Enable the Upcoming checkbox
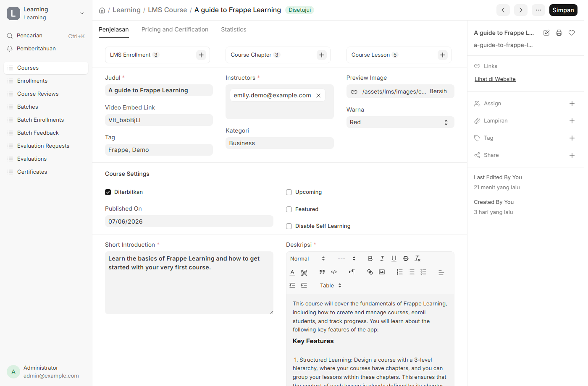 [x=289, y=192]
